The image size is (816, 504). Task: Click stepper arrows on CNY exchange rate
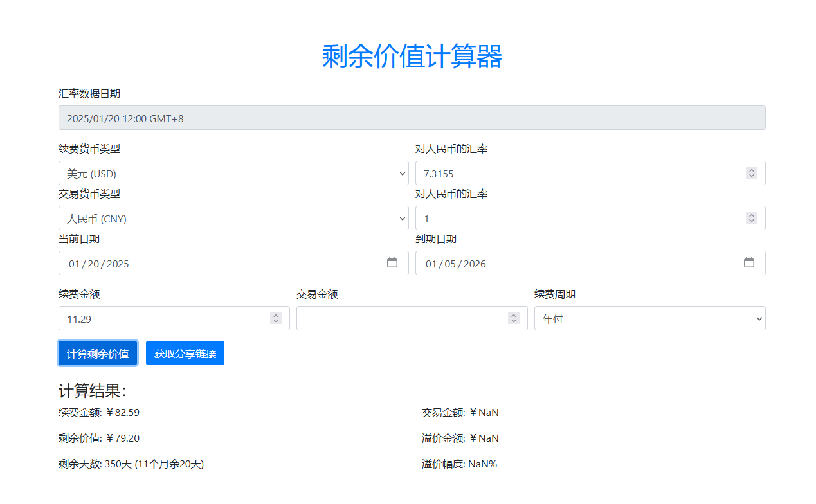(x=752, y=218)
